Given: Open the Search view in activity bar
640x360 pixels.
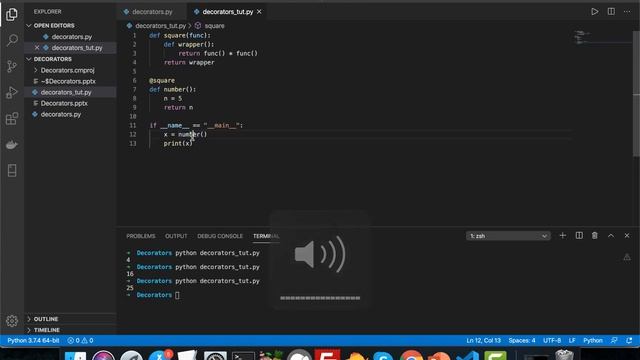Looking at the screenshot, I should click(x=12, y=40).
